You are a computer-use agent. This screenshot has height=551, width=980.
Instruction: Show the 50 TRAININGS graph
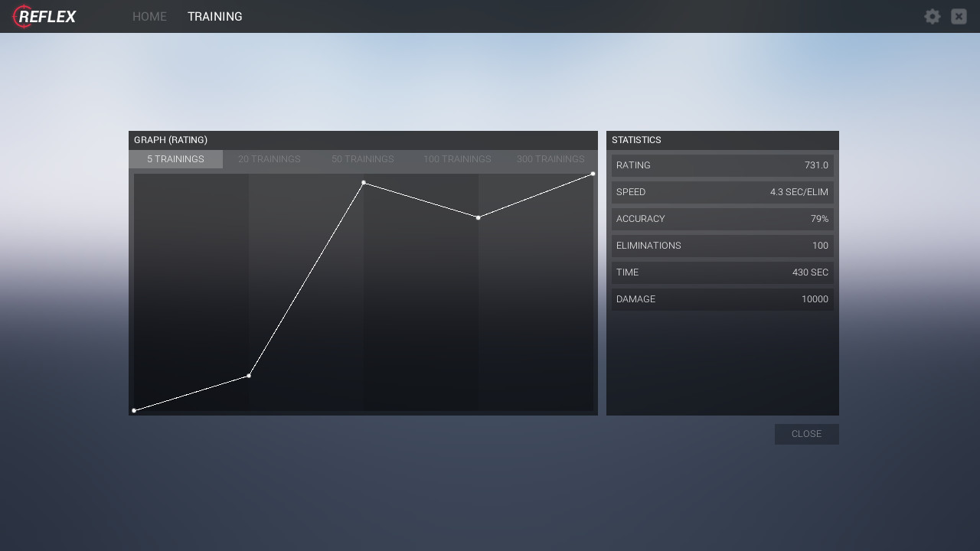click(362, 159)
